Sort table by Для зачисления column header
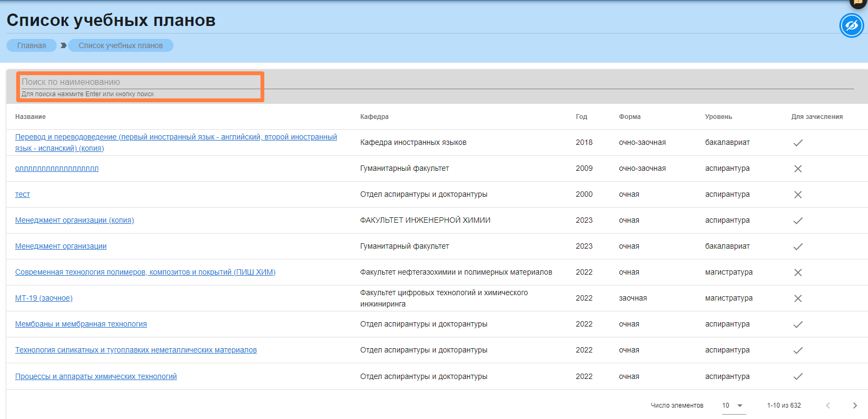The height and width of the screenshot is (419, 868). [817, 117]
